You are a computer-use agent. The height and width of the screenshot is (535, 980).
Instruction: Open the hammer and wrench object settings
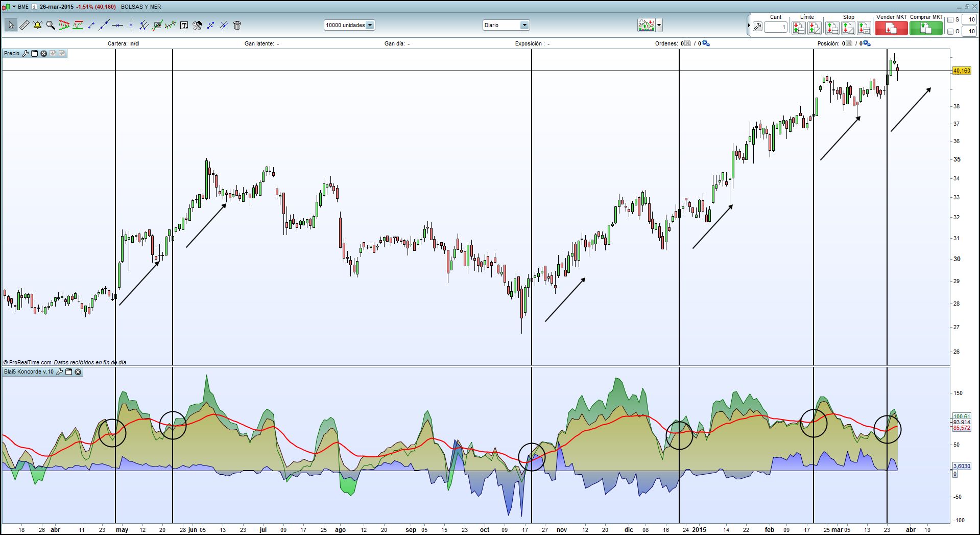[x=197, y=25]
